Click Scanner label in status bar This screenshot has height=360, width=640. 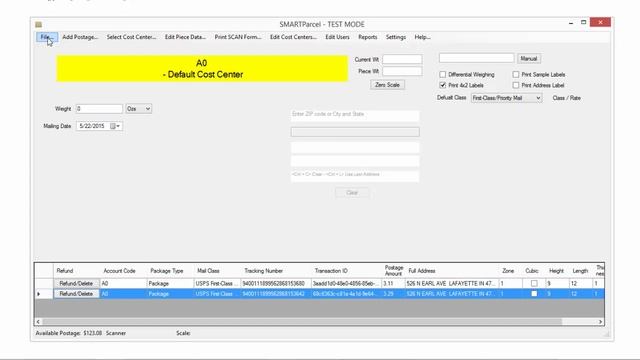pyautogui.click(x=116, y=333)
